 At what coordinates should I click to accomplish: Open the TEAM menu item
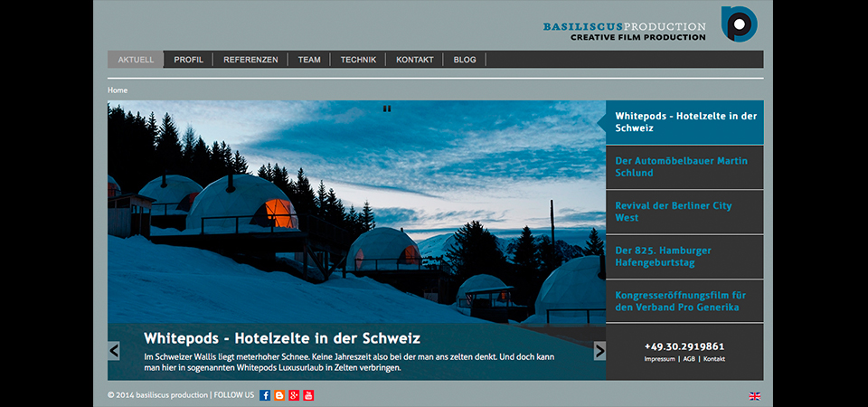point(309,60)
